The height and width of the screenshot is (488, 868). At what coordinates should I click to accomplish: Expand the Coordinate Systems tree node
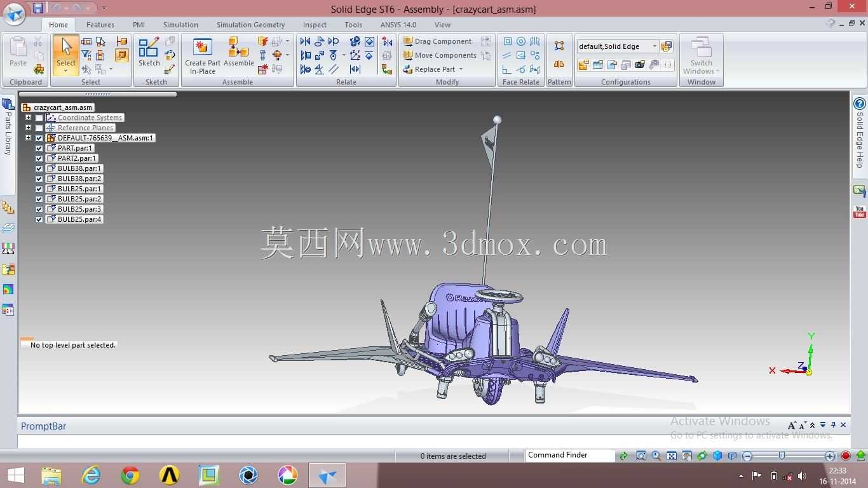coord(28,118)
